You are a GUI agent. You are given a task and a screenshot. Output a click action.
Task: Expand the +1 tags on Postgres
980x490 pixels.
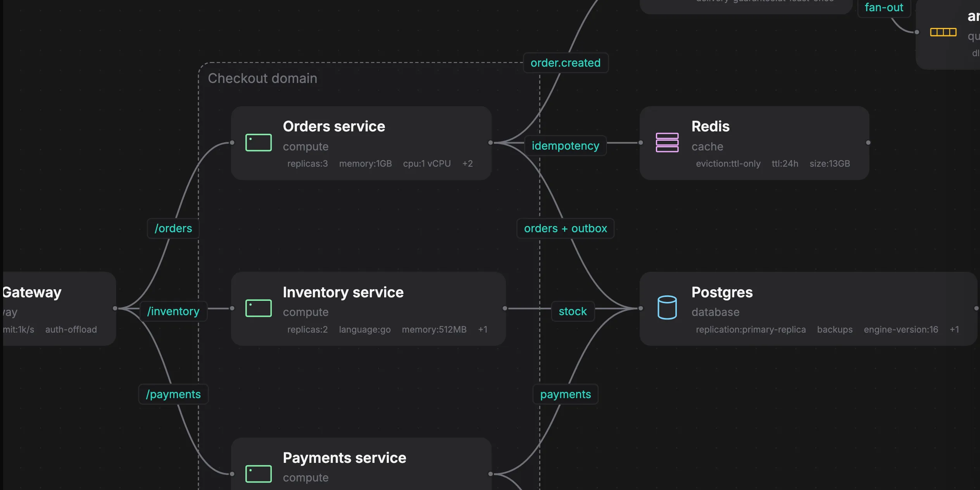954,330
